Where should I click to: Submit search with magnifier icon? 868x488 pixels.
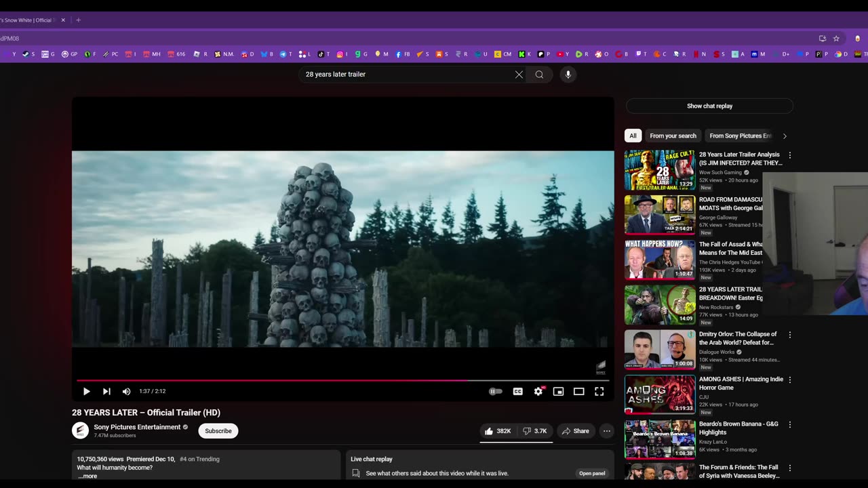(539, 75)
